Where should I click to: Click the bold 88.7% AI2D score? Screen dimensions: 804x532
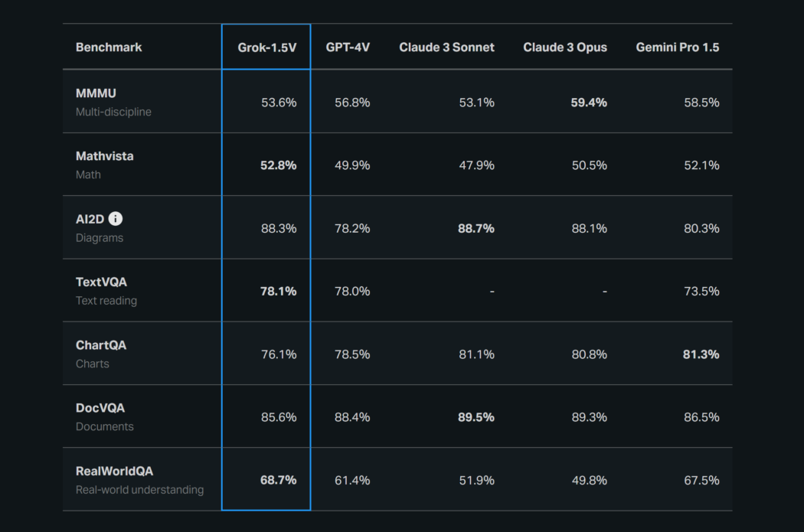[x=476, y=228]
